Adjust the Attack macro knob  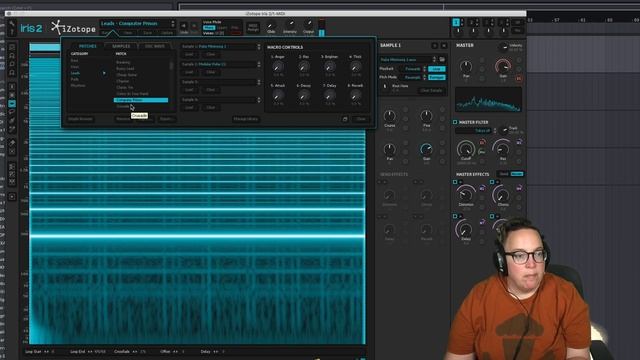point(278,96)
